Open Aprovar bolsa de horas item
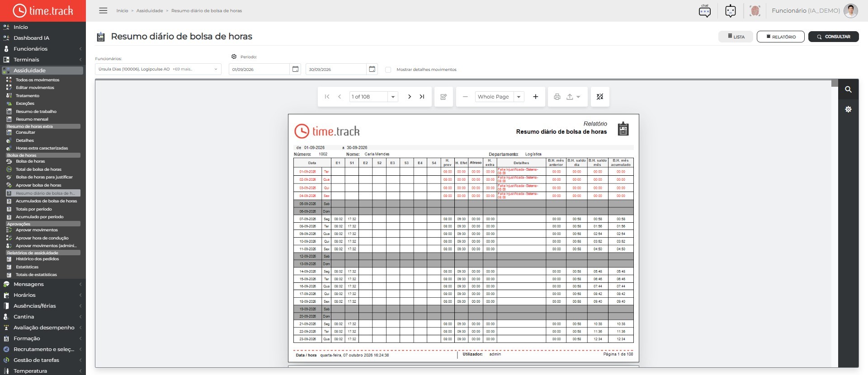This screenshot has width=868, height=375. [x=38, y=185]
